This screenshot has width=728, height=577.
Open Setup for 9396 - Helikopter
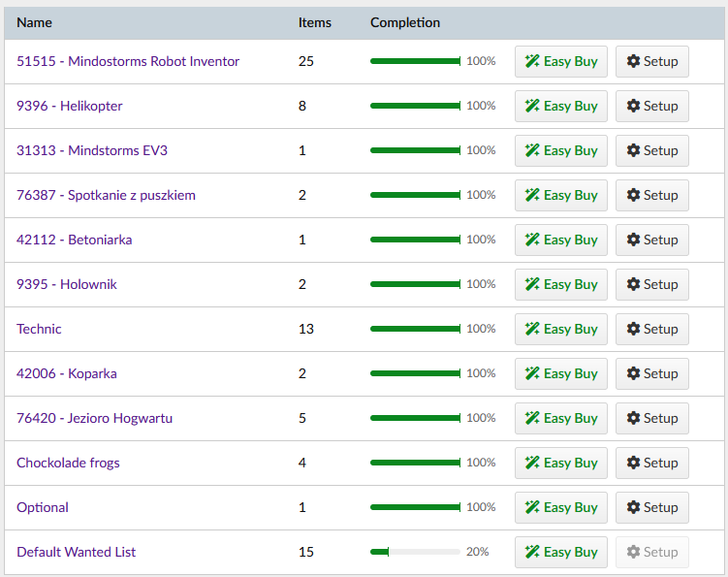point(651,106)
